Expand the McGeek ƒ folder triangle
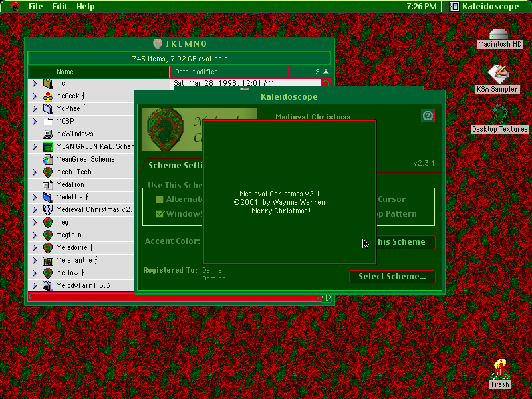This screenshot has height=399, width=532. 35,96
